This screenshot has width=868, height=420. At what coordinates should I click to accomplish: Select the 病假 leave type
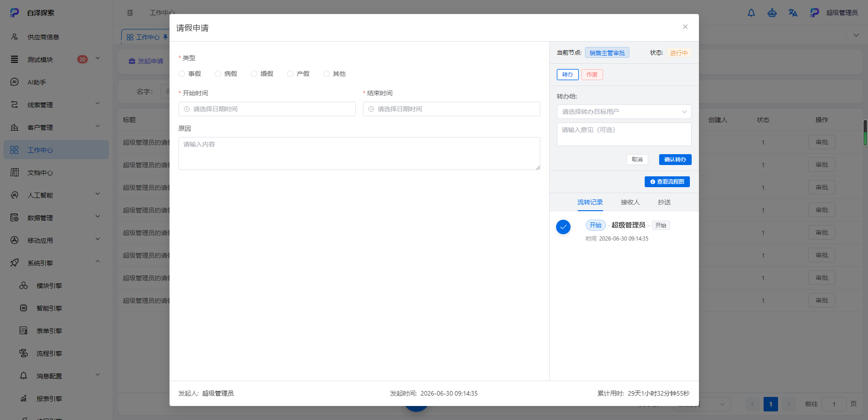(x=226, y=74)
